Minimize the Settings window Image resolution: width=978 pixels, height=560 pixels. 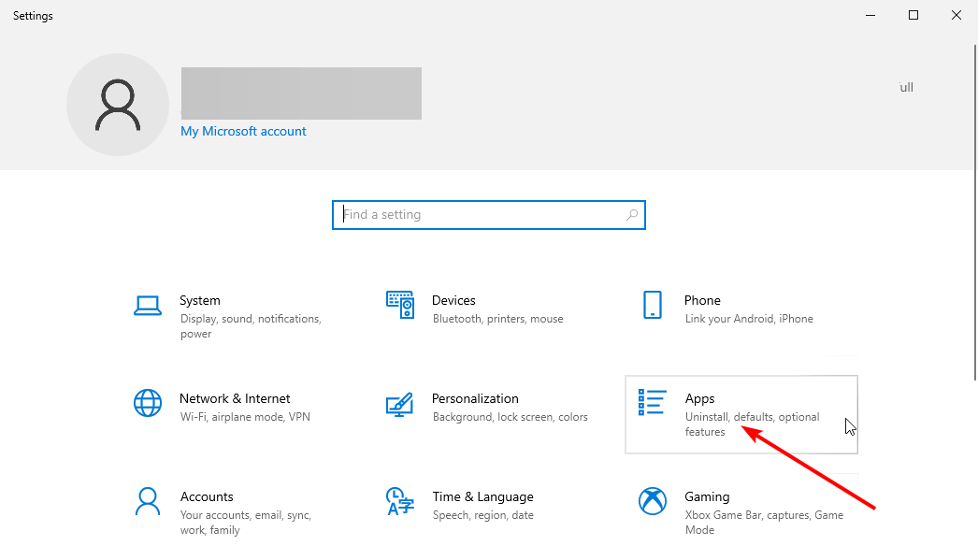870,15
